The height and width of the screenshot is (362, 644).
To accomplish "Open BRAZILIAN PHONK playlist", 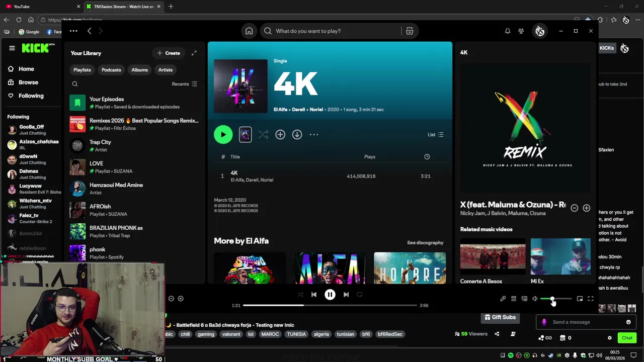I will click(134, 231).
